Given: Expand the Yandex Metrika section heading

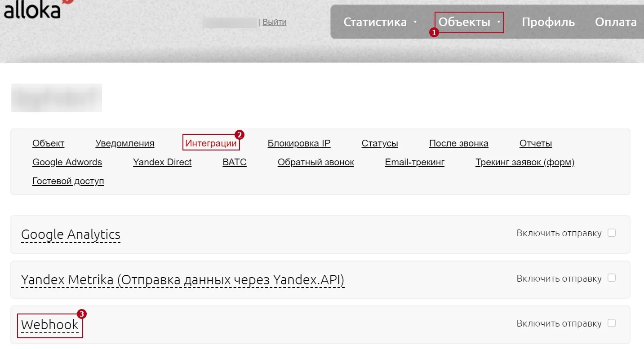Looking at the screenshot, I should tap(182, 280).
